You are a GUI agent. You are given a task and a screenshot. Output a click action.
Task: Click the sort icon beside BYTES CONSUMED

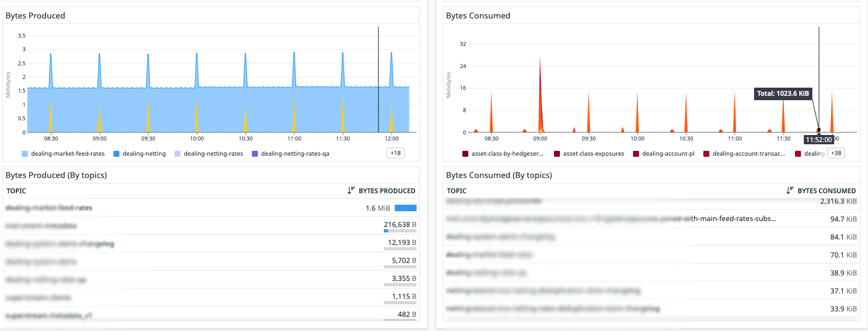point(790,191)
